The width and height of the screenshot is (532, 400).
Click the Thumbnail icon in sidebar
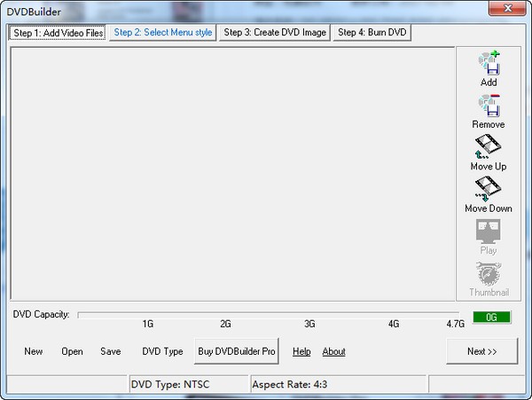tap(489, 273)
